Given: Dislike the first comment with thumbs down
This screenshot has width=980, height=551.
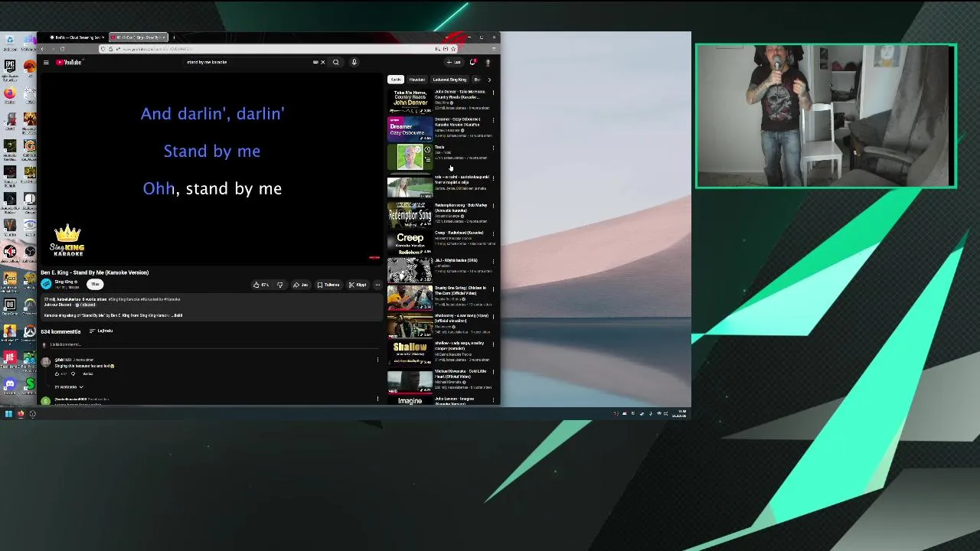Looking at the screenshot, I should 73,373.
